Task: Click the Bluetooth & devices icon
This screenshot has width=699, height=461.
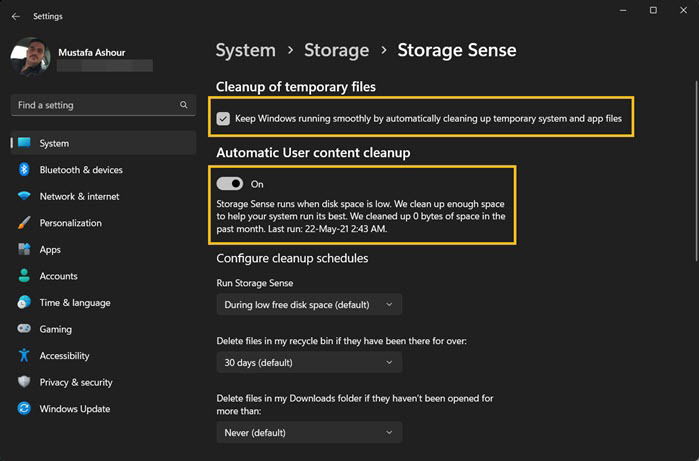Action: click(24, 169)
